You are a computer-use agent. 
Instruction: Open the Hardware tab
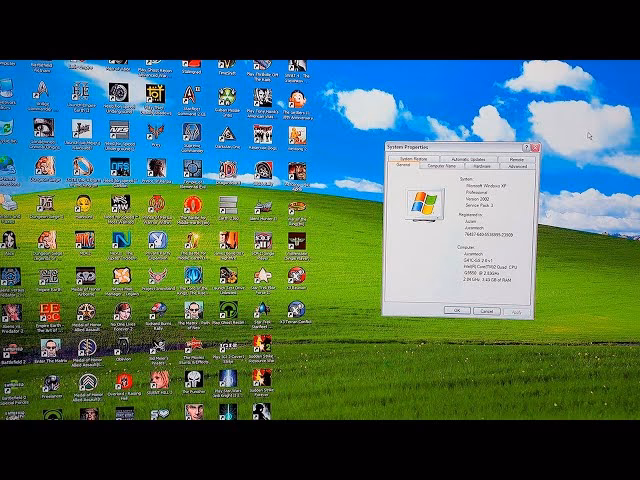482,166
